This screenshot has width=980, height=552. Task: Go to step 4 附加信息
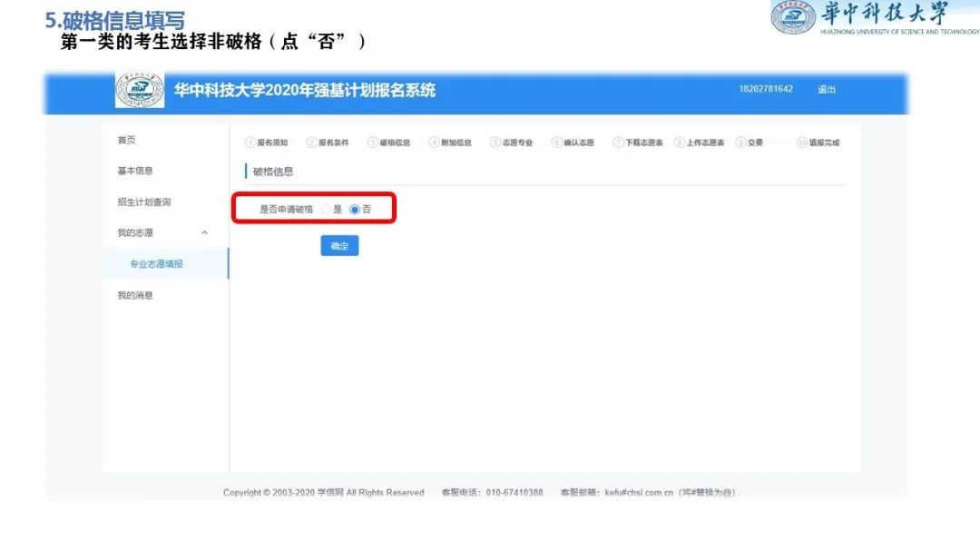click(x=451, y=143)
